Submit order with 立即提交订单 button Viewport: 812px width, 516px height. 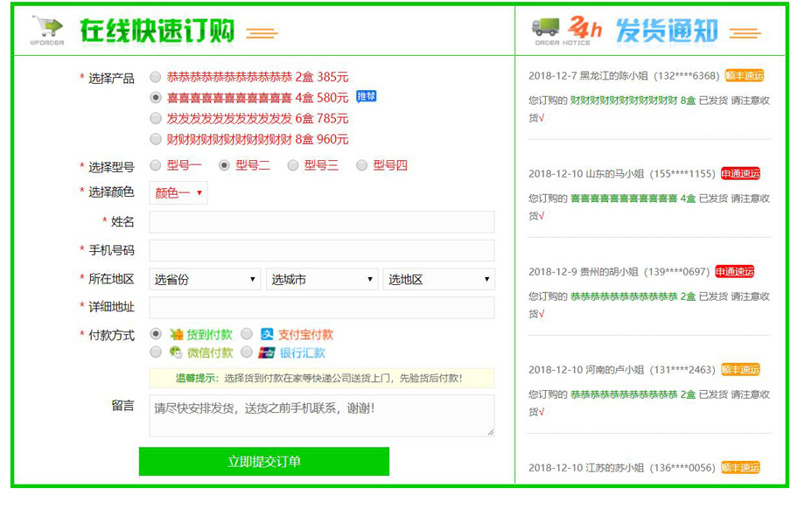pyautogui.click(x=263, y=461)
